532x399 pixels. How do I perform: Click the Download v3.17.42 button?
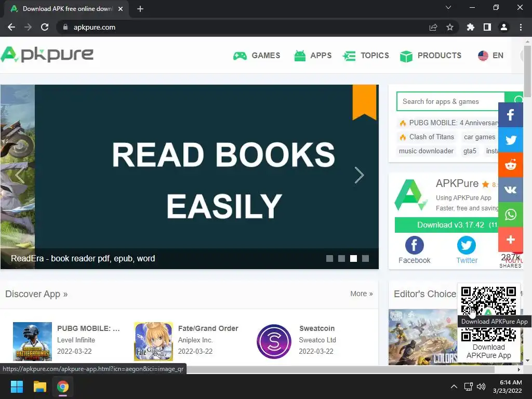446,225
